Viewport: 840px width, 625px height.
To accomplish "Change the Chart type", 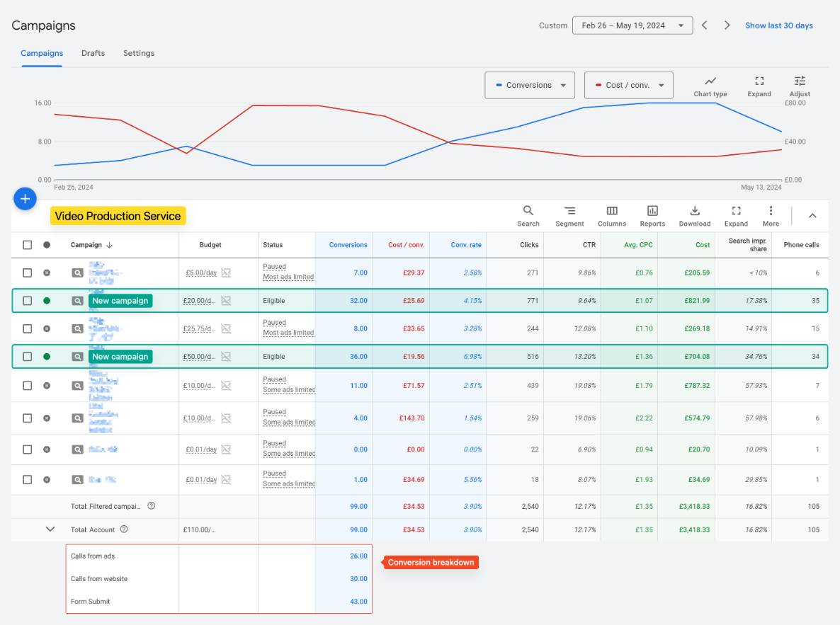I will click(710, 86).
